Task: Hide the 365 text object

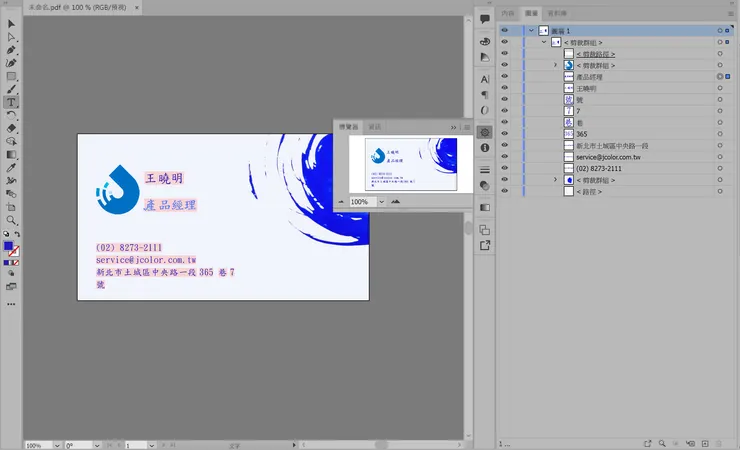Action: [x=505, y=133]
